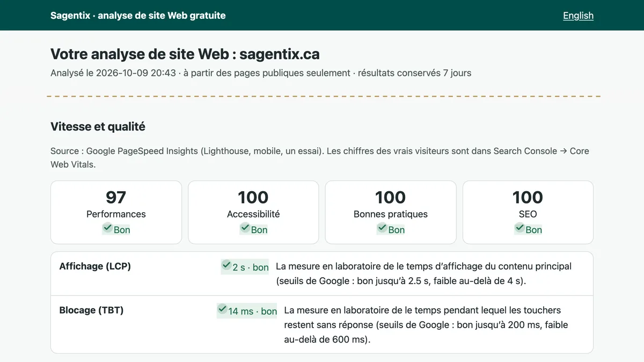Click the checkmark icon under SEO

pos(520,228)
